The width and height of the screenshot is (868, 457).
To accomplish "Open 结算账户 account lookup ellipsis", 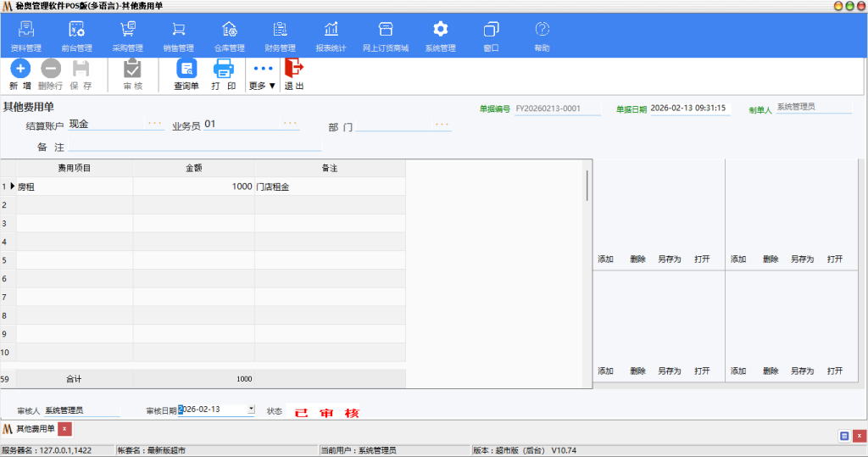I will tap(154, 124).
